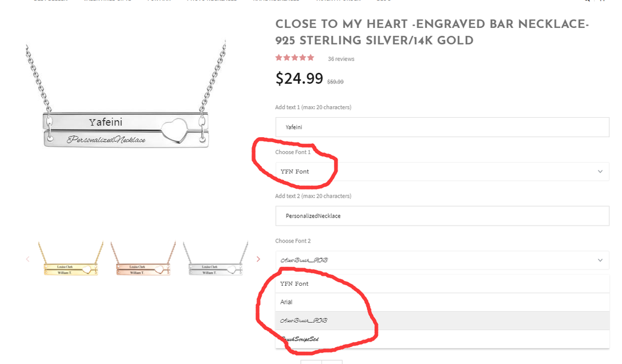622x364 pixels.
Task: Open the 36 reviews link
Action: click(341, 59)
